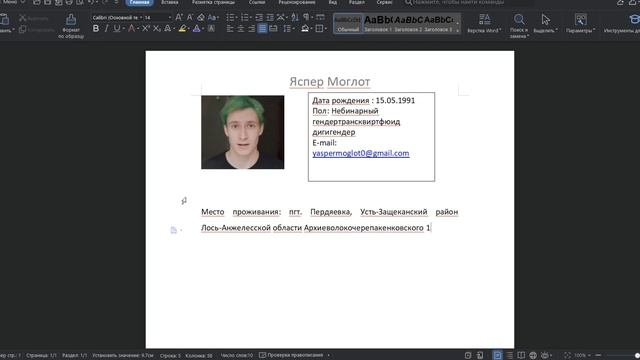Viewport: 640px width, 360px height.
Task: Switch to the reading view icon
Action: [x=521, y=355]
